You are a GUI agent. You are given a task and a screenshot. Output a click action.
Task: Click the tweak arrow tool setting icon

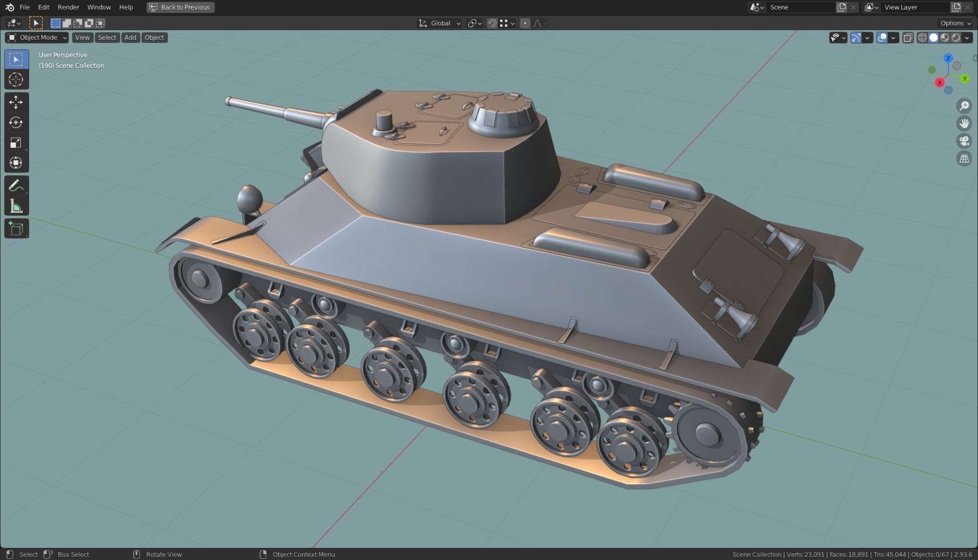35,23
